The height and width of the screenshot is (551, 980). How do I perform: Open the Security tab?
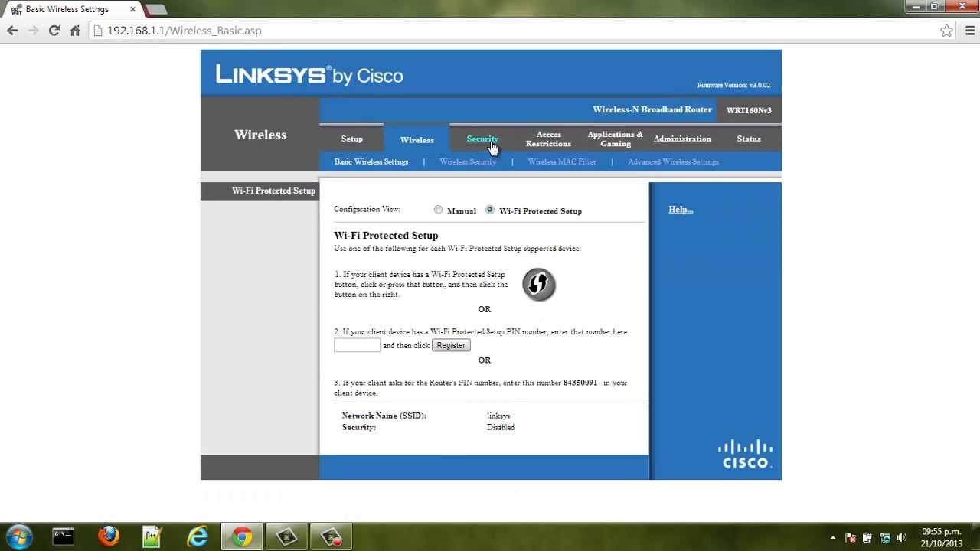pos(482,139)
